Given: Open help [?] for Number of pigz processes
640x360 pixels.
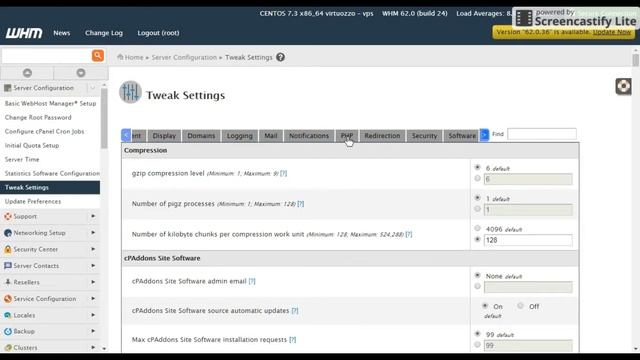Looking at the screenshot, I should pyautogui.click(x=301, y=204).
